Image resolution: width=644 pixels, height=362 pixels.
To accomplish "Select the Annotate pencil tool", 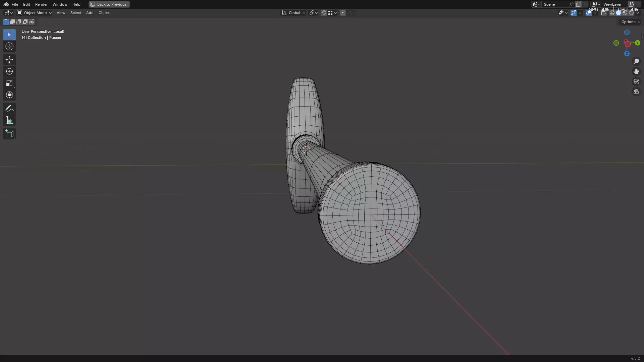I will click(x=9, y=109).
